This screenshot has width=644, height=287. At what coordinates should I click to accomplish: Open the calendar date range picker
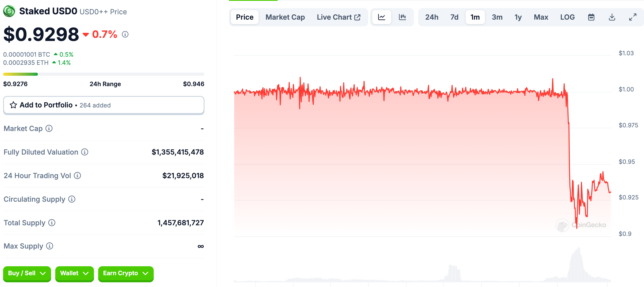point(591,17)
